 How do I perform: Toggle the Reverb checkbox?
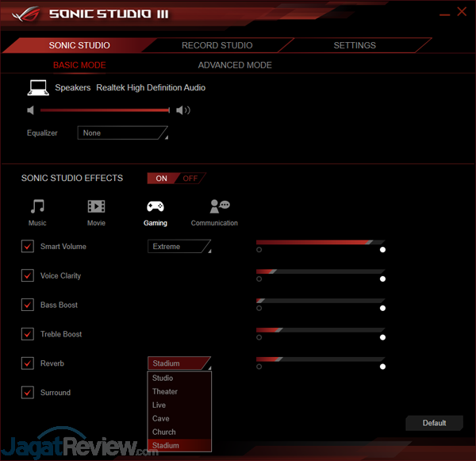(28, 363)
